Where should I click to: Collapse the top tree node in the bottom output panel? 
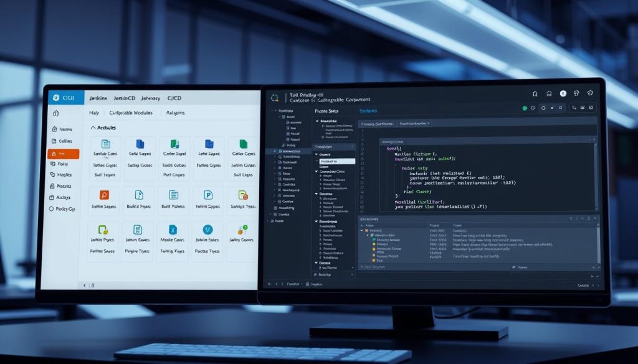[x=362, y=230]
